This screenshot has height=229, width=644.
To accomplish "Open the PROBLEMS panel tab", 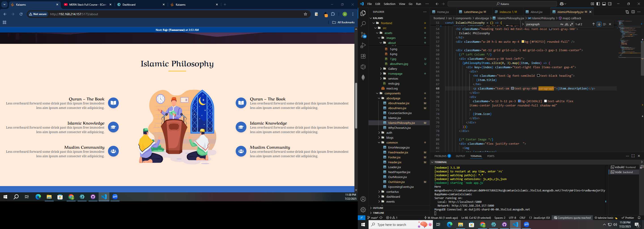I will [x=443, y=156].
